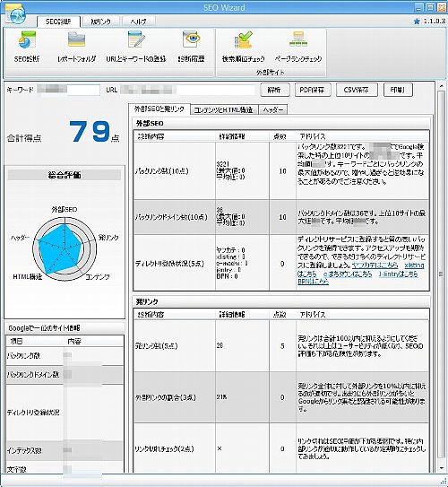
Task: Click the SEO Wizard application orb
Action: pyautogui.click(x=15, y=15)
